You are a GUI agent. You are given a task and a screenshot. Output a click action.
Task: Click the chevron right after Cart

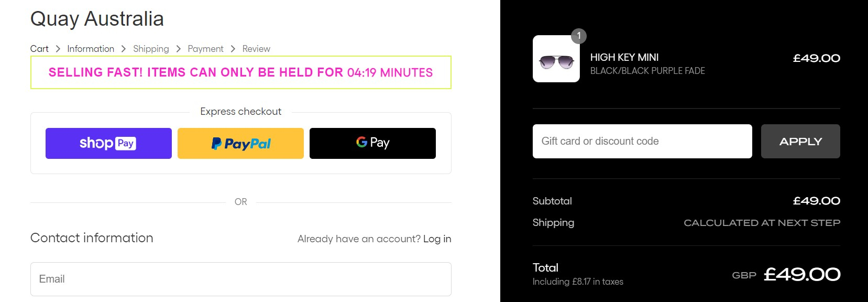pyautogui.click(x=58, y=49)
